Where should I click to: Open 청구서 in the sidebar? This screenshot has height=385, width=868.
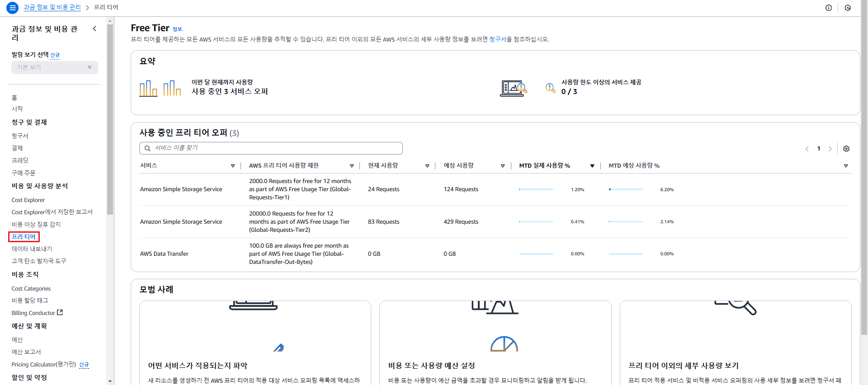tap(20, 136)
